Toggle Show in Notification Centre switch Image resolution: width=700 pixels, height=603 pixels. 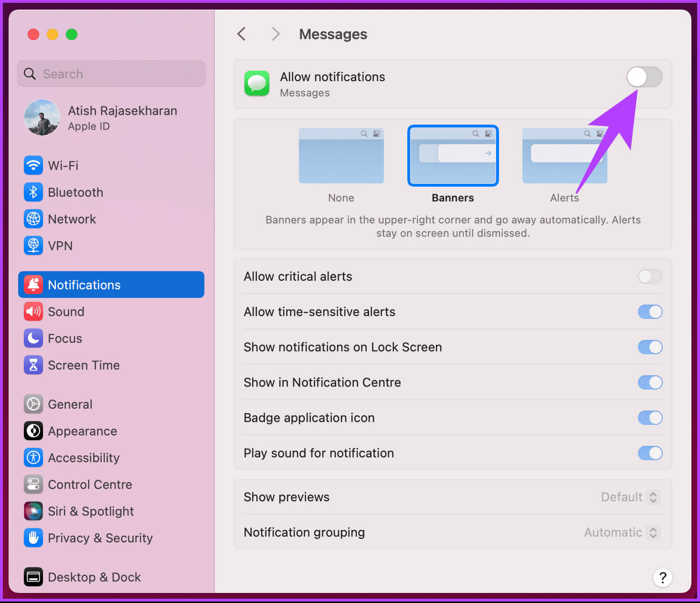[x=650, y=382]
